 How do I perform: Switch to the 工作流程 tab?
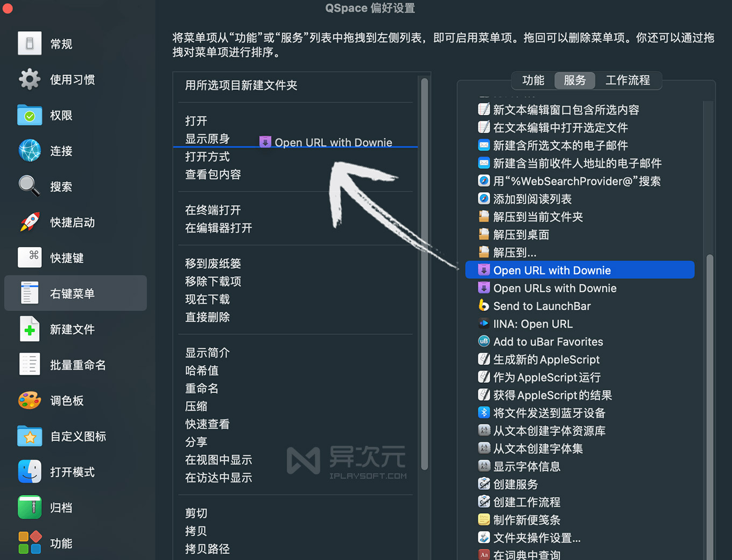click(x=628, y=80)
